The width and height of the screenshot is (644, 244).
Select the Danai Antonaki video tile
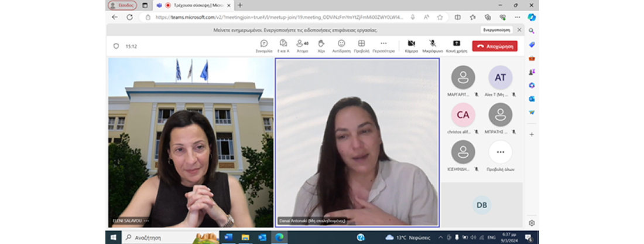[x=357, y=143]
